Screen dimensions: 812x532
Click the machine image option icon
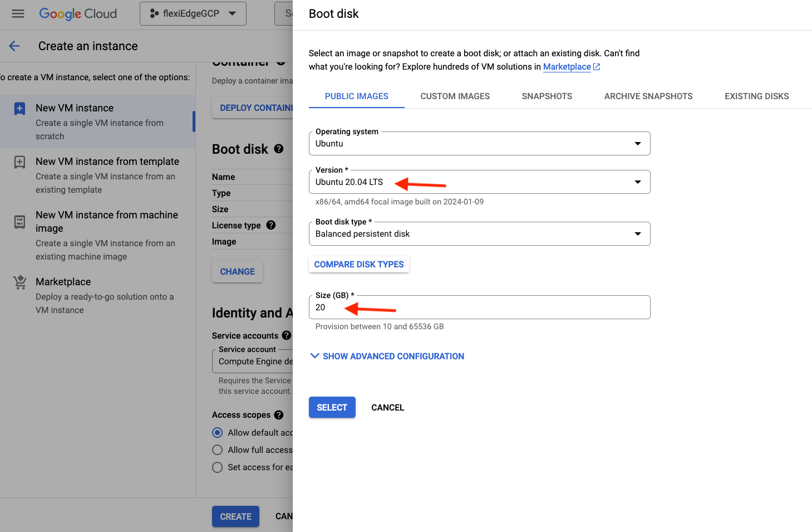click(x=19, y=222)
